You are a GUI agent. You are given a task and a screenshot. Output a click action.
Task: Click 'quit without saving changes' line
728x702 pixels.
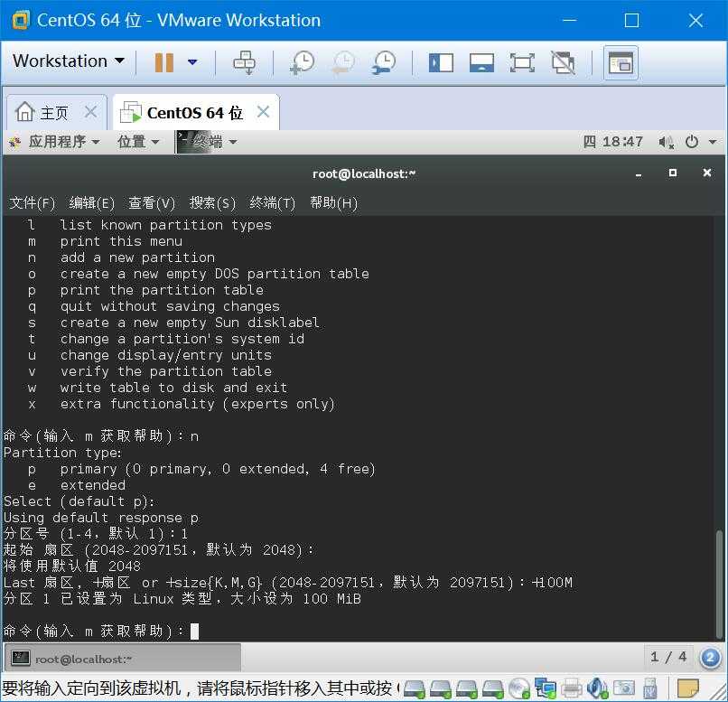(x=170, y=306)
